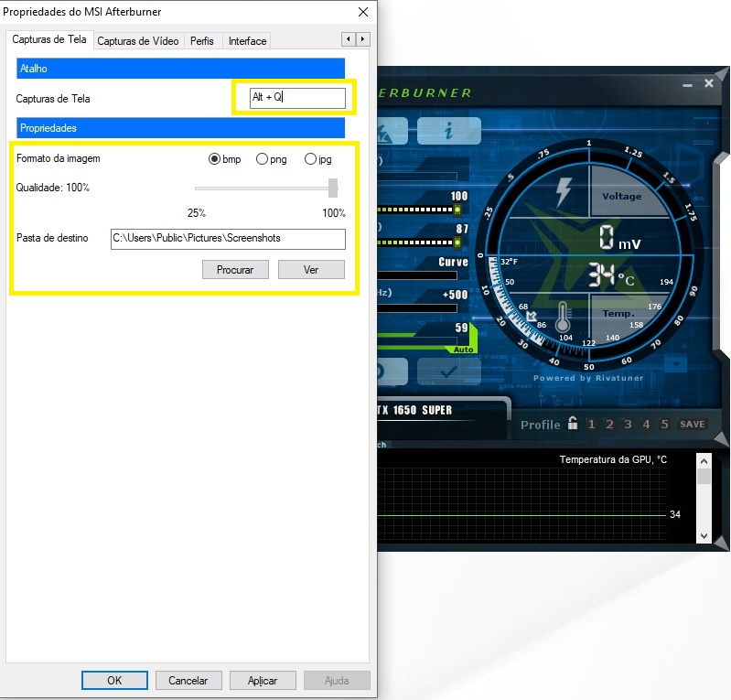Toggle the Afterburner profile lock icon
The height and width of the screenshot is (700, 731).
pos(573,423)
